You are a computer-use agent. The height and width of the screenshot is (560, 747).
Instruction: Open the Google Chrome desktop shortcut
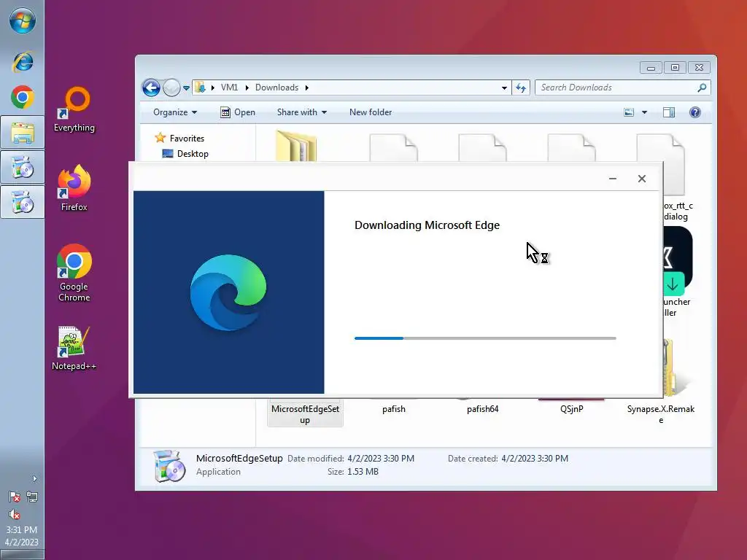tap(74, 273)
